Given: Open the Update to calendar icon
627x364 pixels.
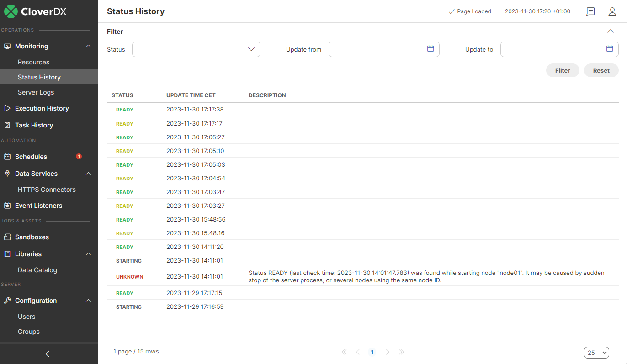Looking at the screenshot, I should pos(609,48).
